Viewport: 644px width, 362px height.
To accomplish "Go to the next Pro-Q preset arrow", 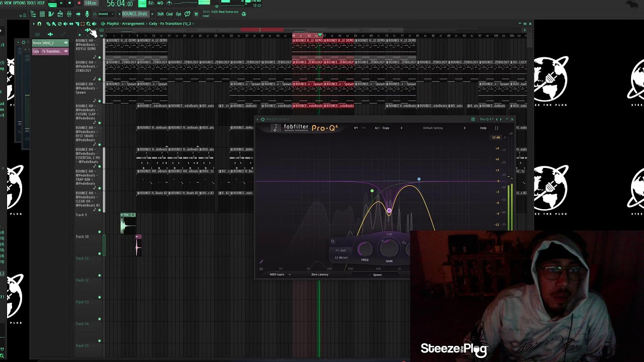I will 464,128.
